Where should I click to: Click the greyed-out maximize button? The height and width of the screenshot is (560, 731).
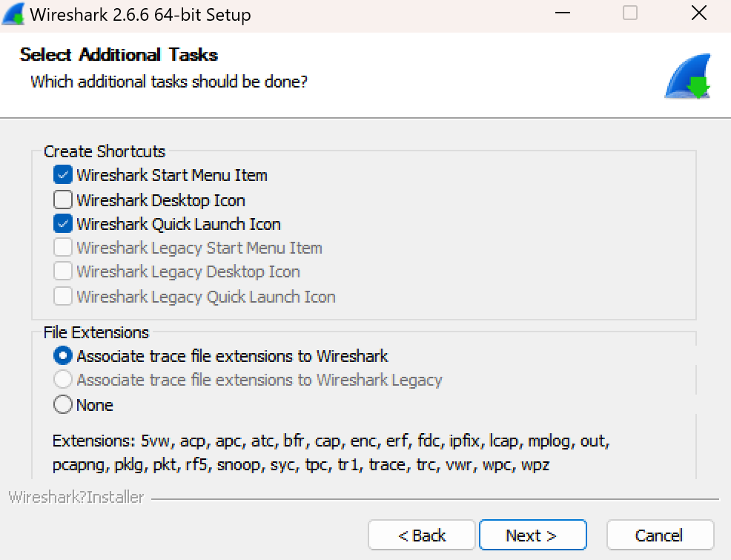630,13
